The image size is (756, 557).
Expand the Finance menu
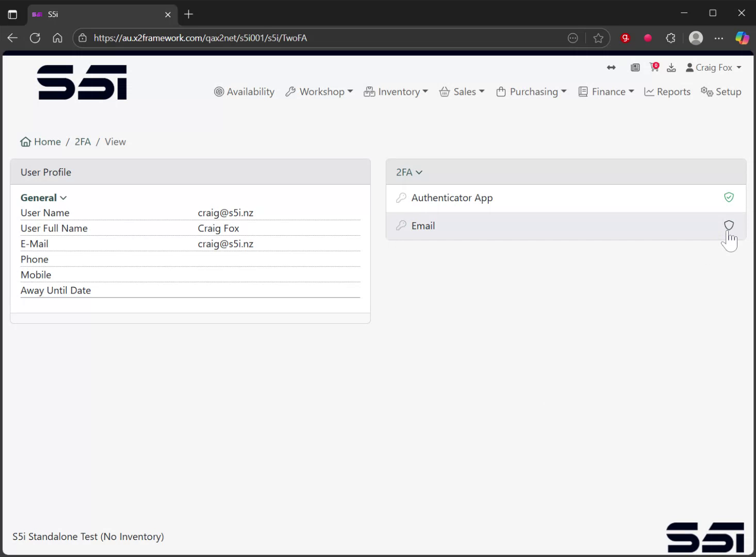tap(606, 92)
